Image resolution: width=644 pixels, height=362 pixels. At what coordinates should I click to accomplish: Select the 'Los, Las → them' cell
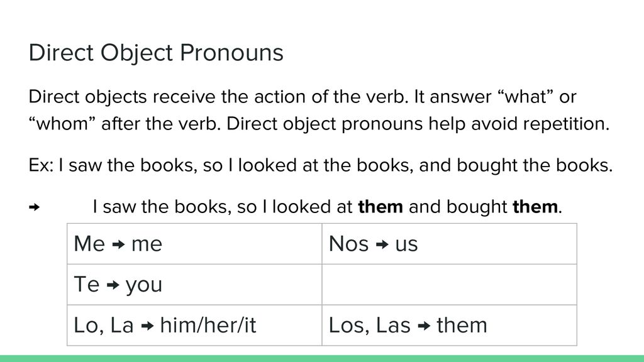coord(449,325)
